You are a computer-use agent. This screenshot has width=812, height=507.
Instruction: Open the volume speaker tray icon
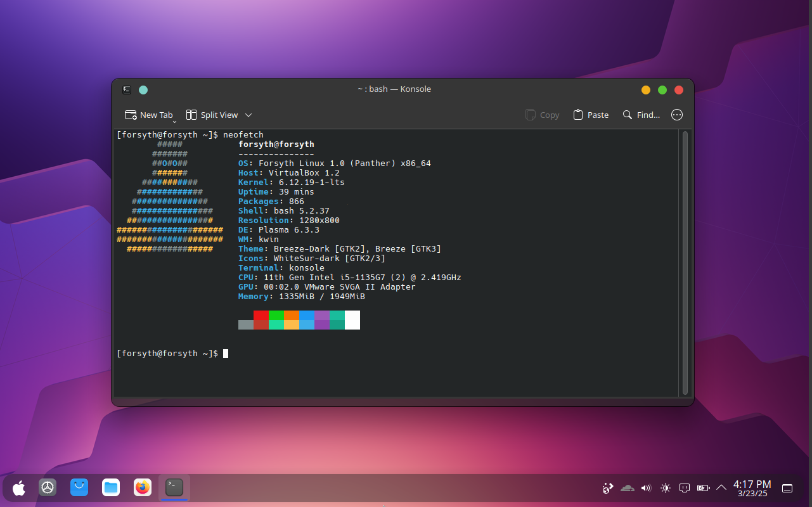(646, 488)
